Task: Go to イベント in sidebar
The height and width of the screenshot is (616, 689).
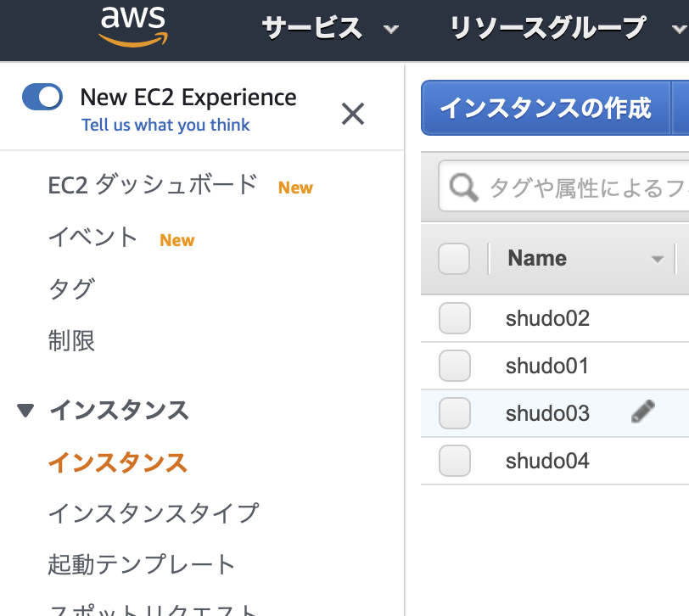Action: (92, 237)
